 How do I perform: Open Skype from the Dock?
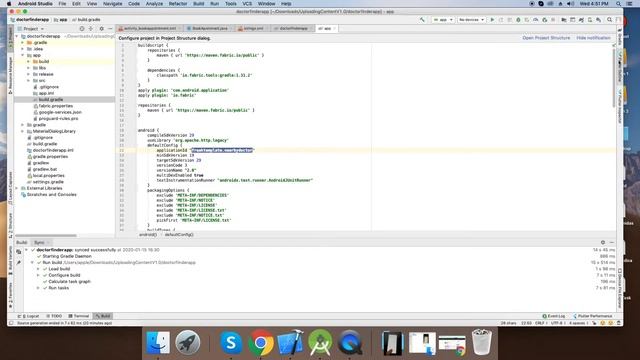pos(231,342)
